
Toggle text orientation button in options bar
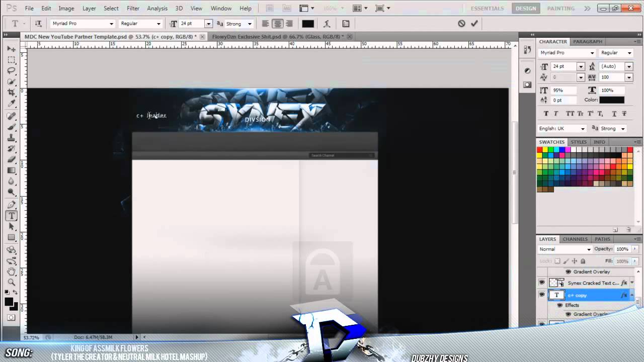(38, 24)
